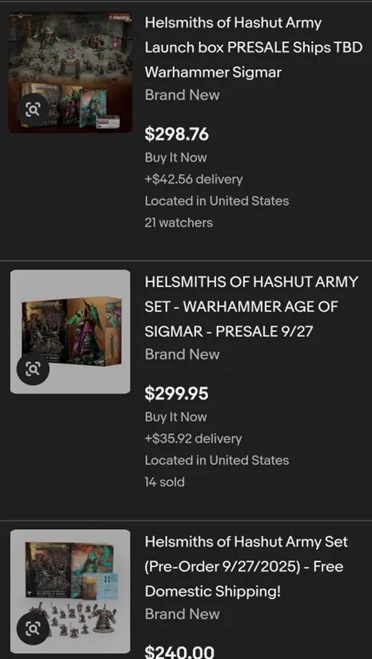The image size is (372, 659).
Task: View Launch box listing thumbnail image
Action: point(70,72)
